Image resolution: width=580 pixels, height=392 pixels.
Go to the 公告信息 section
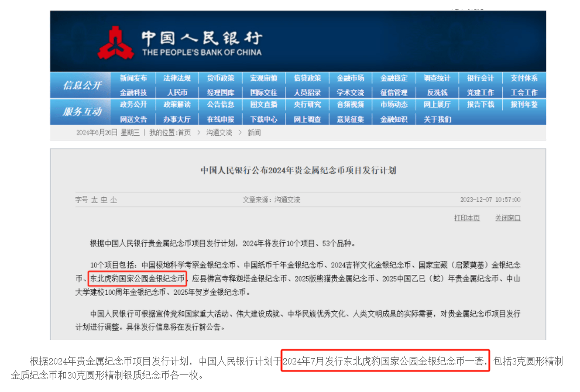coord(221,105)
